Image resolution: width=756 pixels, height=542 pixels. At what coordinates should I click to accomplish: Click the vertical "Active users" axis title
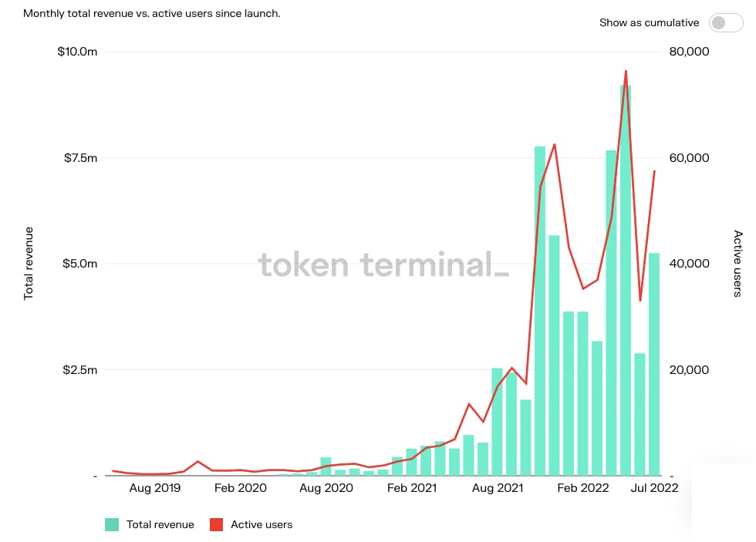pyautogui.click(x=738, y=265)
